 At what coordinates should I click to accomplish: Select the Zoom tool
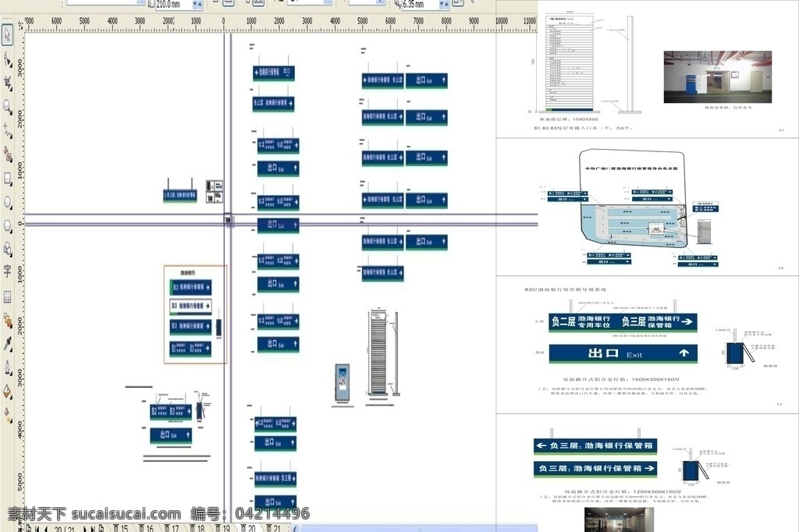tap(7, 107)
